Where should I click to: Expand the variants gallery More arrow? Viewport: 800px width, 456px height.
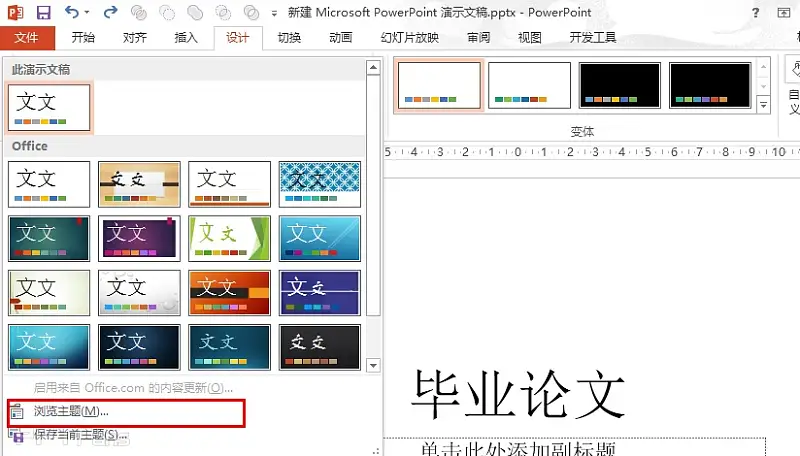tap(764, 104)
